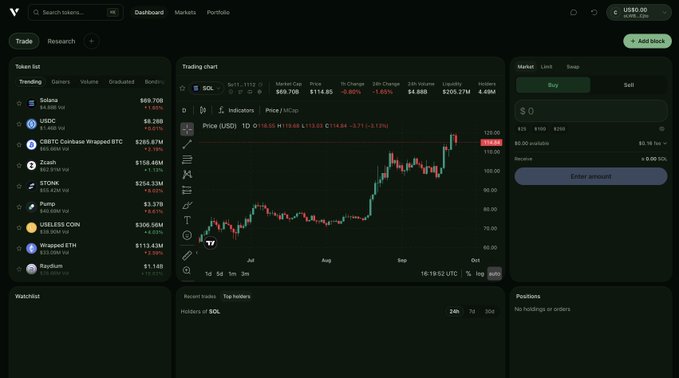This screenshot has width=679, height=378.
Task: Open the Dashboard page
Action: 149,13
